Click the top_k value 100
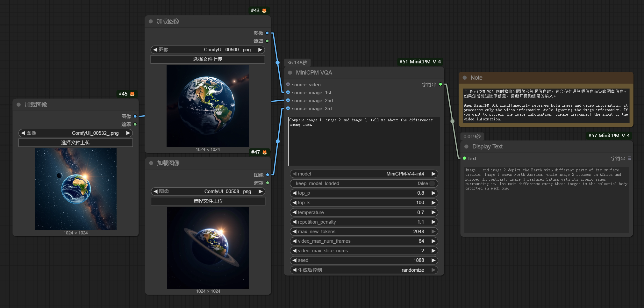 [420, 203]
